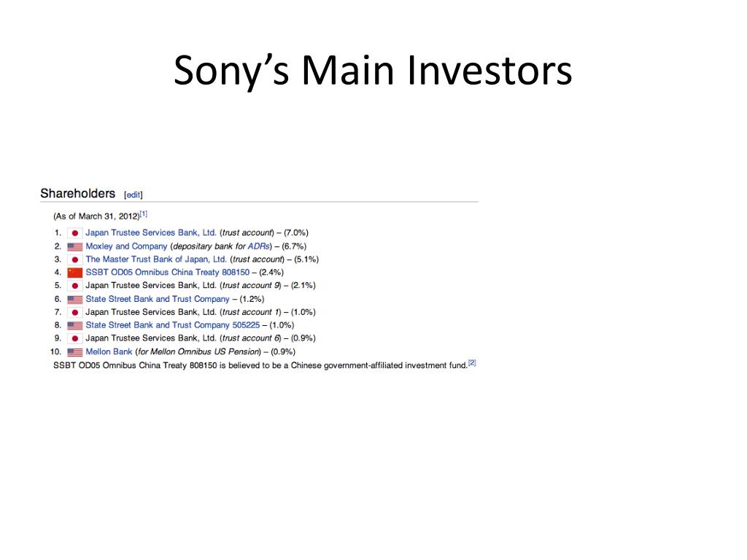Click the Japan flag beside trust account 6
The image size is (747, 560).
point(75,338)
